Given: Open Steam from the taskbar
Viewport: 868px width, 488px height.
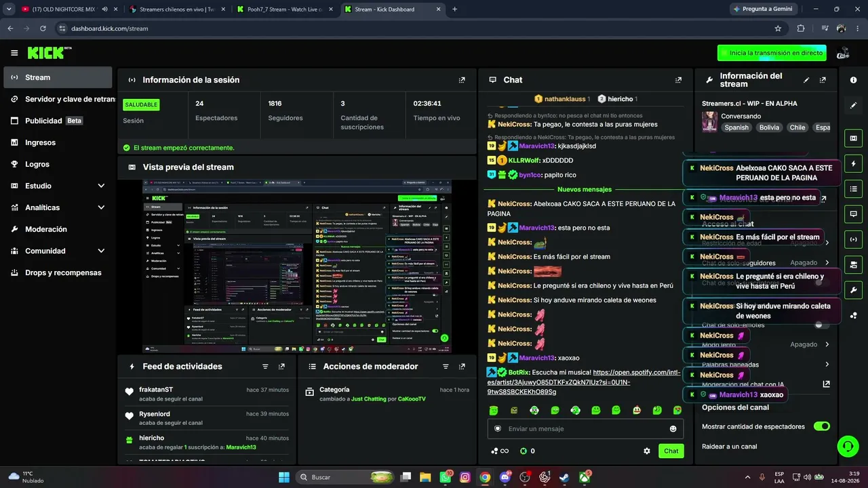Looking at the screenshot, I should coord(564,477).
